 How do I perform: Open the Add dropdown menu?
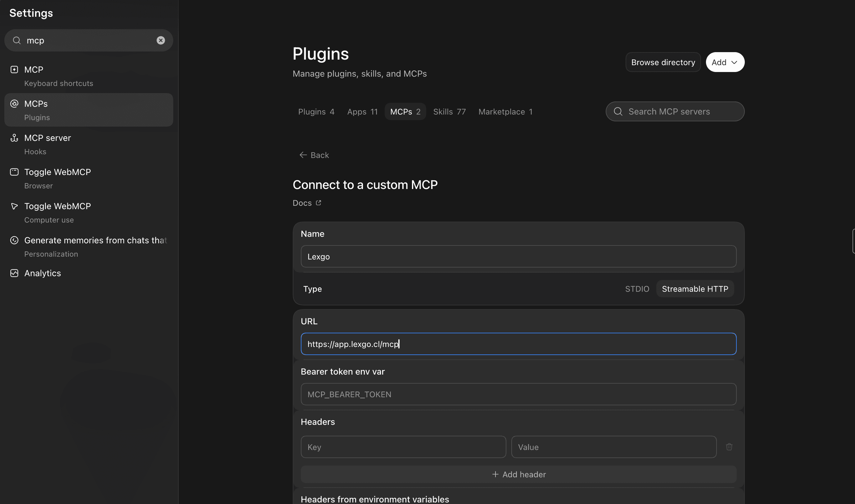point(725,62)
